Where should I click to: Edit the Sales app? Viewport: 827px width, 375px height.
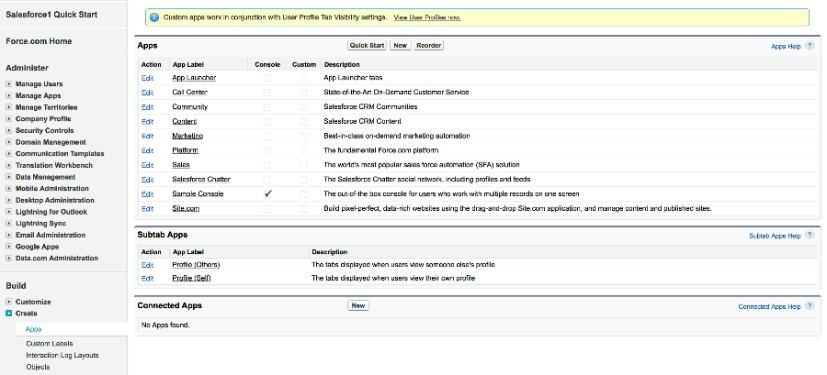click(x=147, y=165)
